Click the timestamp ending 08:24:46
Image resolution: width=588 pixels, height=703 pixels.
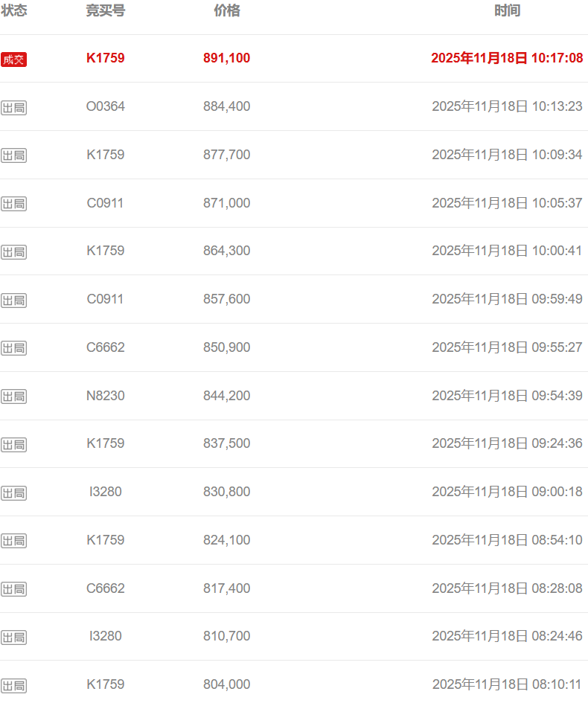[x=507, y=636]
